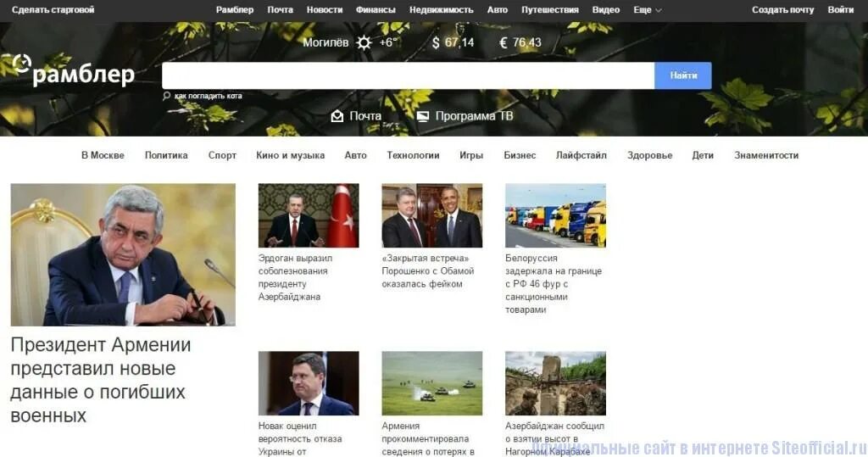Open Рамблер in top menu
The image size is (868, 457).
point(235,10)
